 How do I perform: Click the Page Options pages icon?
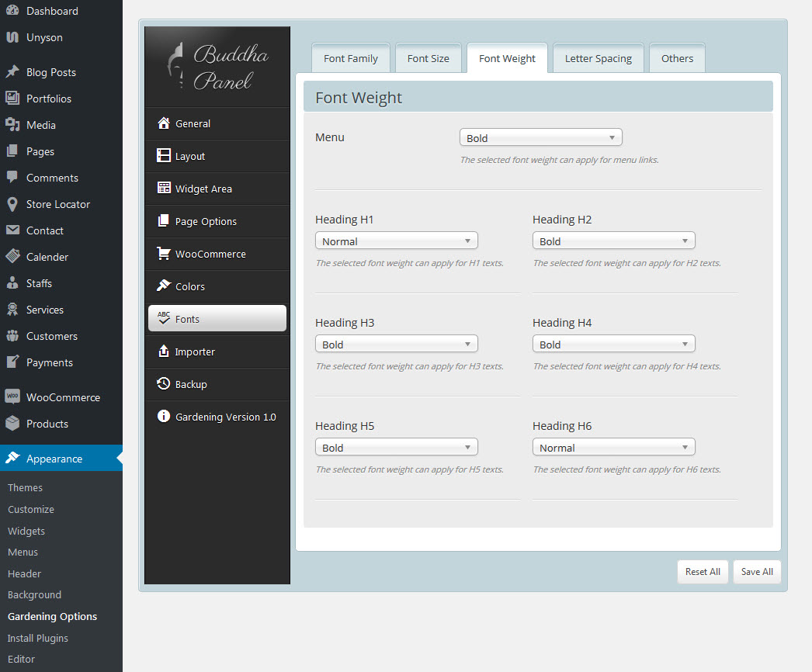click(x=164, y=221)
